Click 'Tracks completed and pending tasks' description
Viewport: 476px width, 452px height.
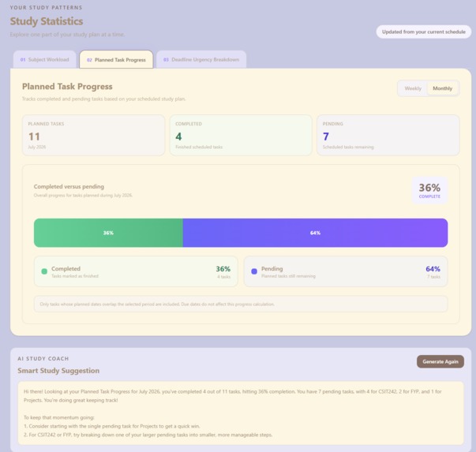click(104, 99)
